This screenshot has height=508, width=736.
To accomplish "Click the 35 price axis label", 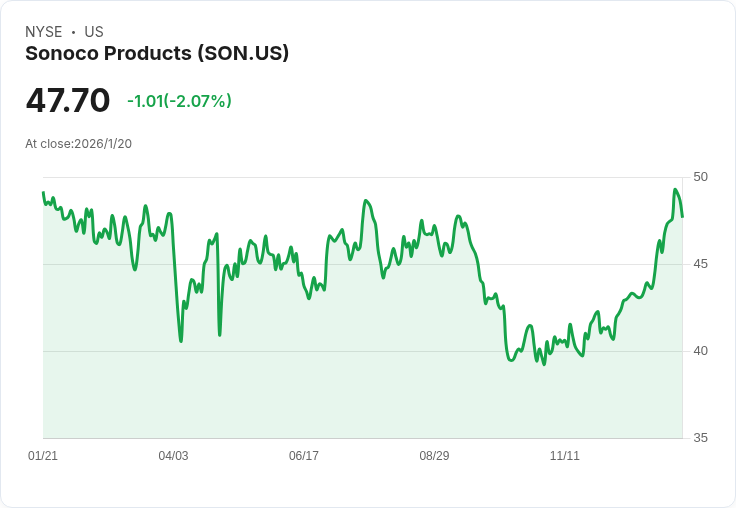I will point(700,438).
